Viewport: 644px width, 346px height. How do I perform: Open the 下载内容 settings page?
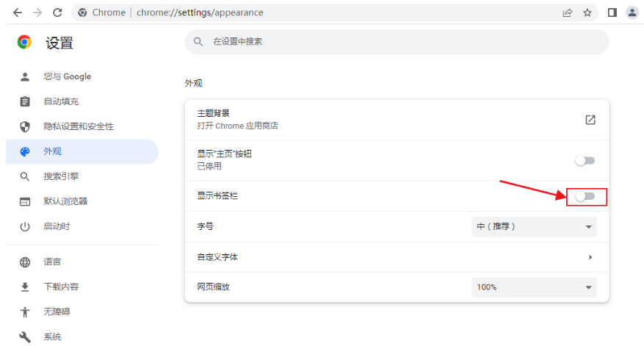61,286
